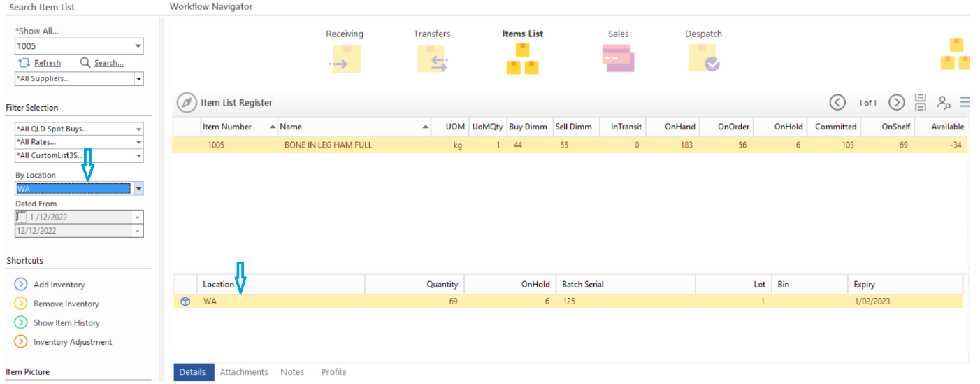980x384 pixels.
Task: Open the Despatch workflow icon
Action: (704, 59)
